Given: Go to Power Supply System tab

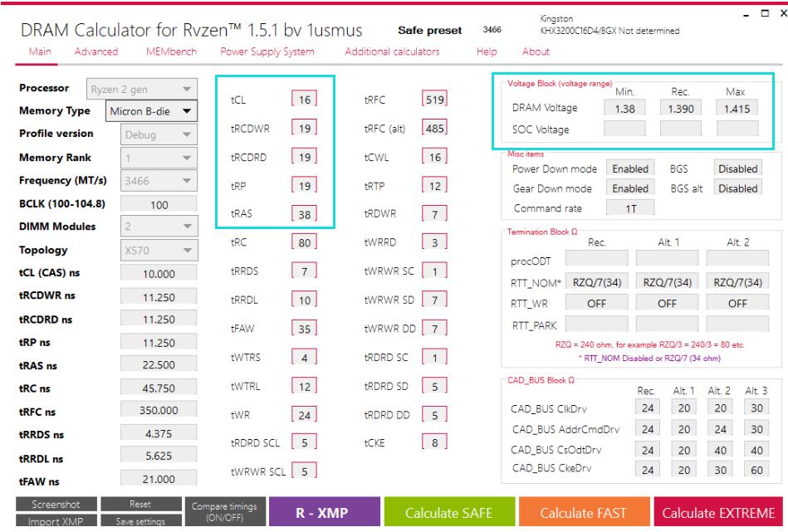Looking at the screenshot, I should pos(267,51).
